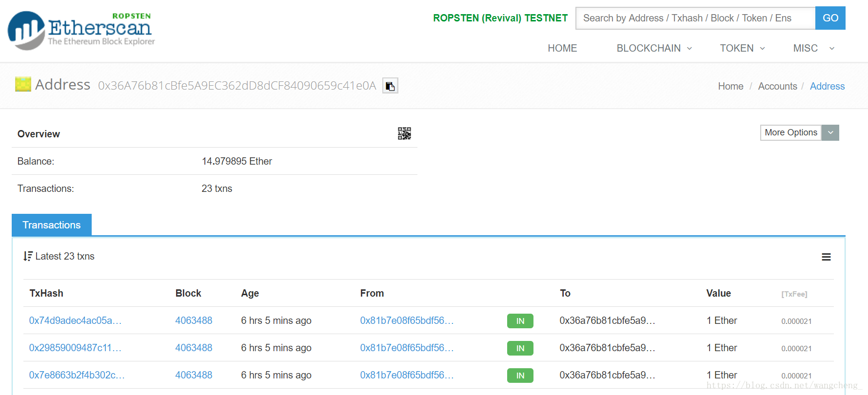
Task: Click recipient 0x36a76b81cbfe5a9… in 0x74d9adec row
Action: 607,320
